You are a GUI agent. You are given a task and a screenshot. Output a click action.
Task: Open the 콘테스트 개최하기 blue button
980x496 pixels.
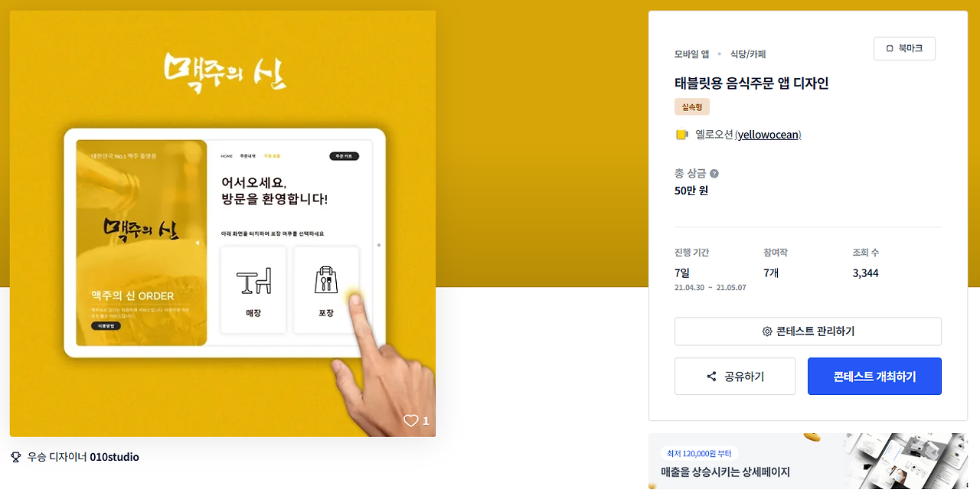874,377
